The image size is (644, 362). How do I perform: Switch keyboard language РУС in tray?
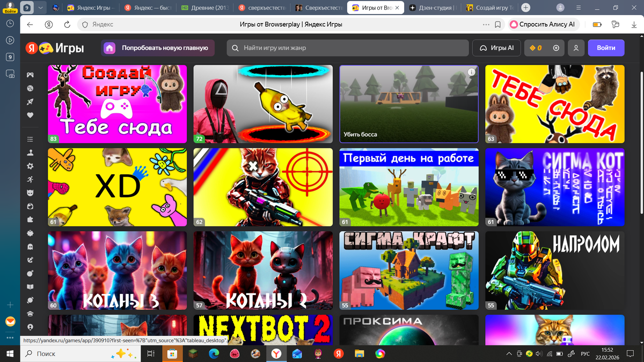tap(586, 354)
